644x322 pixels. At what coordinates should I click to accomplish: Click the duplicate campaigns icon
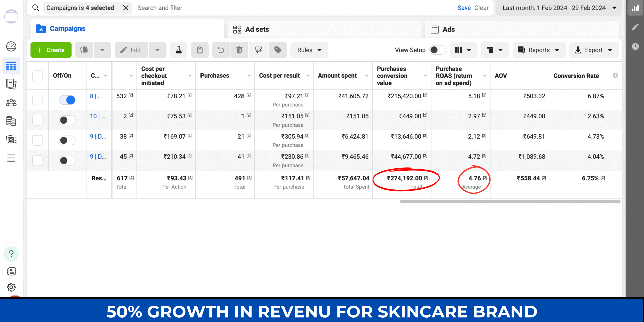tap(84, 50)
